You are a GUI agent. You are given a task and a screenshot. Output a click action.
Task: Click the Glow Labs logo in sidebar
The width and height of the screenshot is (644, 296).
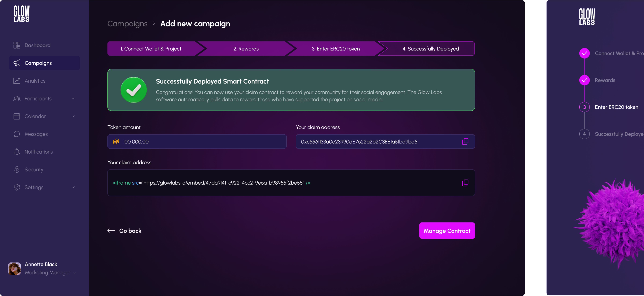point(21,14)
